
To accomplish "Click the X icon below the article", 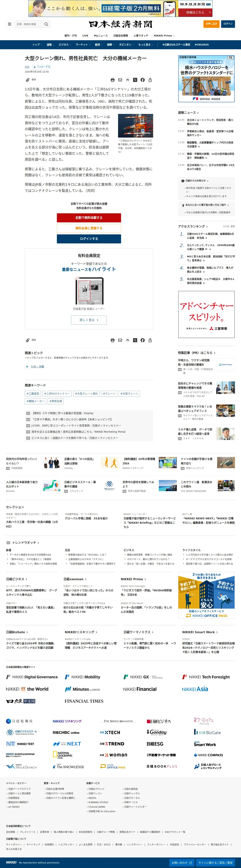I will click(135, 340).
